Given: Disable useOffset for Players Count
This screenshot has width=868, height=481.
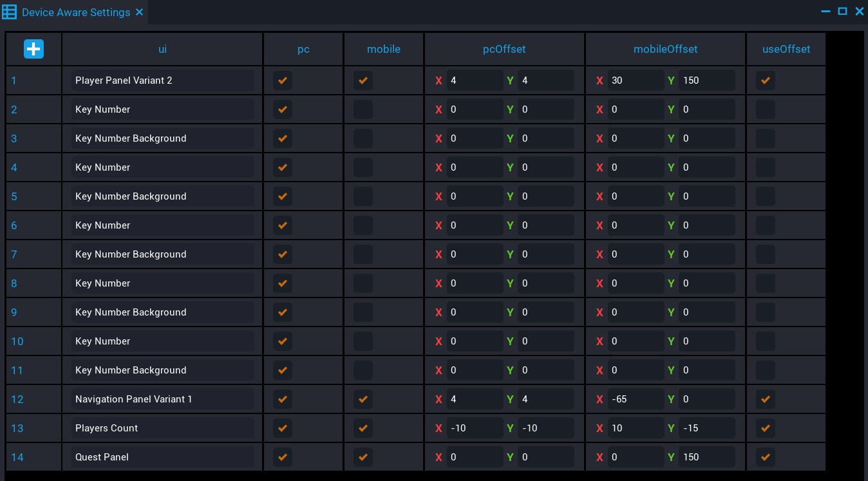Looking at the screenshot, I should coord(765,428).
